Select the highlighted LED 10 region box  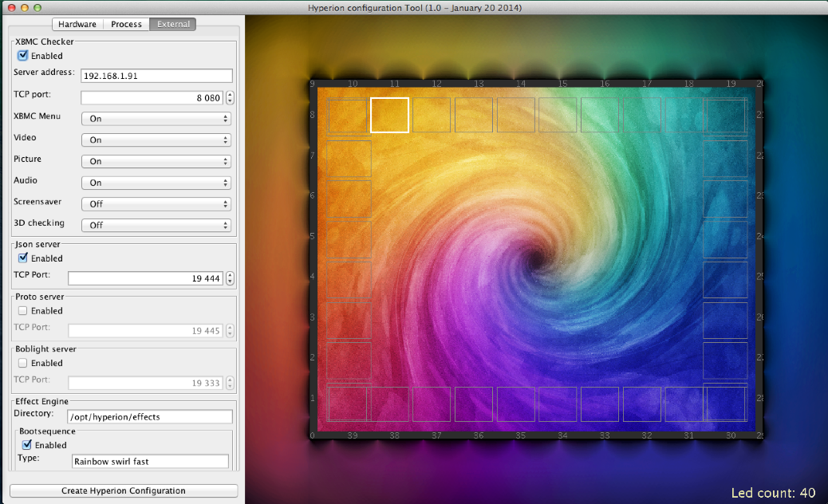tap(390, 115)
